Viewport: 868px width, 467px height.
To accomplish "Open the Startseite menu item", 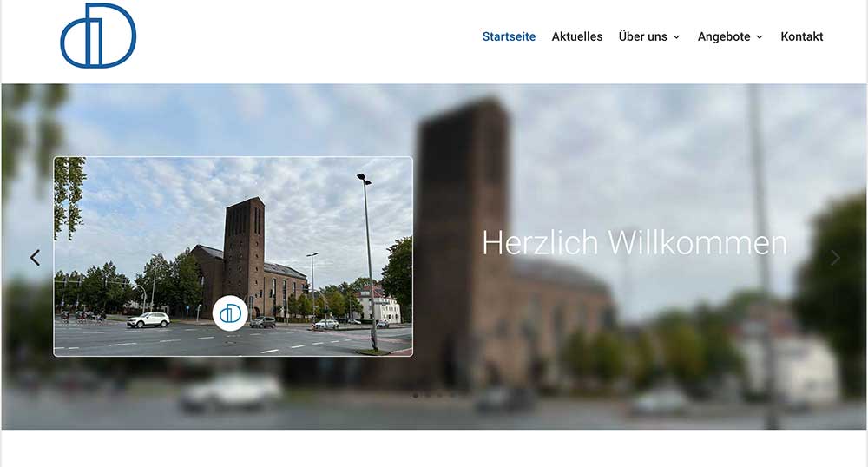I will click(x=509, y=36).
